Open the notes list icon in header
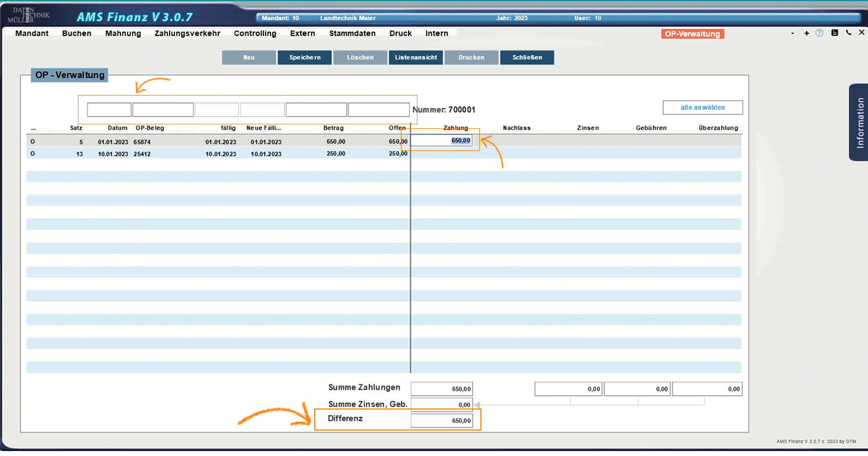The image size is (868, 456). [x=834, y=33]
